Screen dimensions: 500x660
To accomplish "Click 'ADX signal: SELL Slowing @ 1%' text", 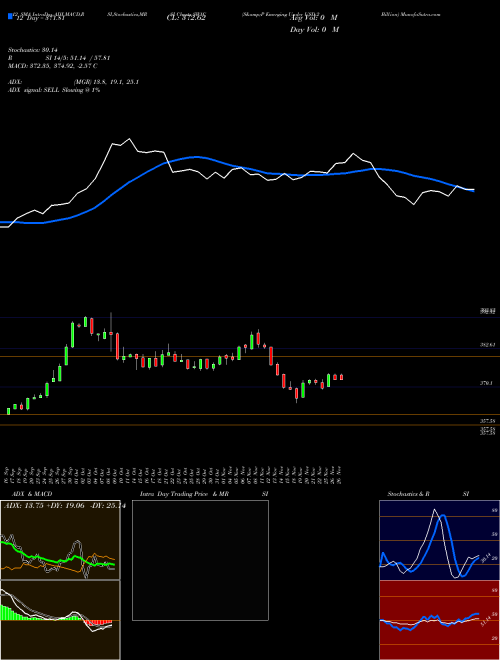I will (54, 90).
